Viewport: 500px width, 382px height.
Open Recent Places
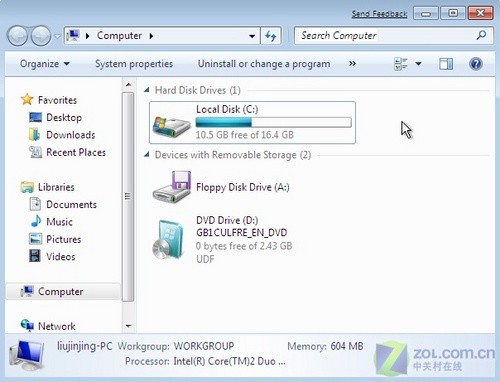point(76,152)
